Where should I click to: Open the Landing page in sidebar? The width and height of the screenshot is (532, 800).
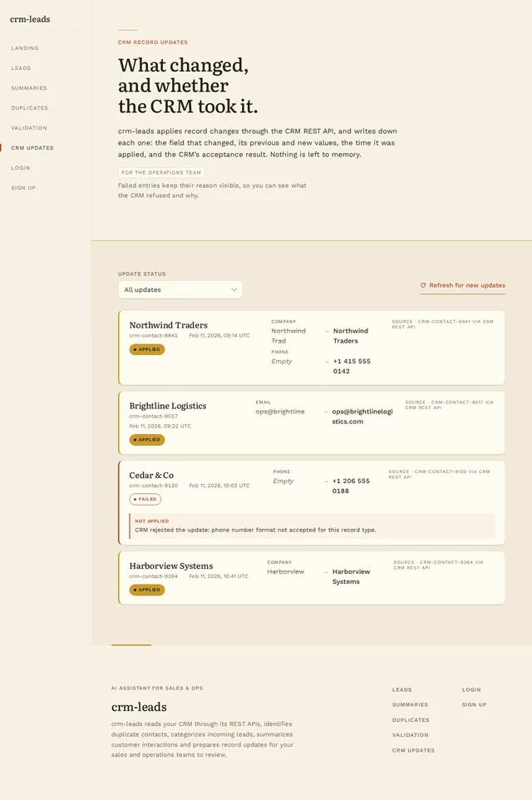pos(25,48)
